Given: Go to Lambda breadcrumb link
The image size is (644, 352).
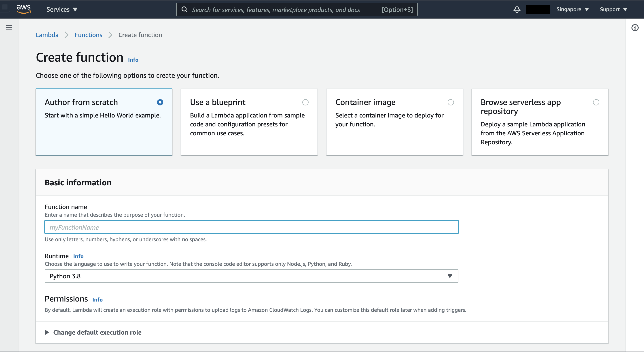Looking at the screenshot, I should click(x=47, y=35).
